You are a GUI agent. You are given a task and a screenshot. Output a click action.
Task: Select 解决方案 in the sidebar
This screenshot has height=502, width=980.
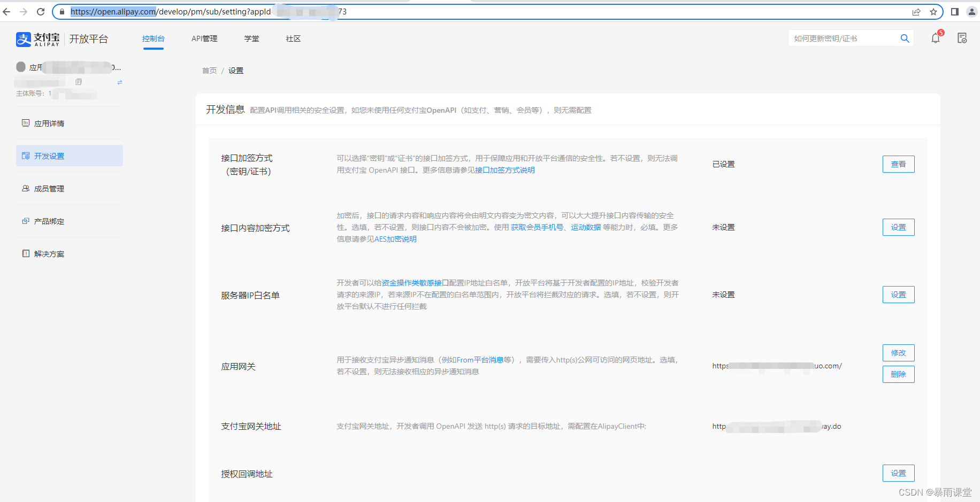click(70, 253)
